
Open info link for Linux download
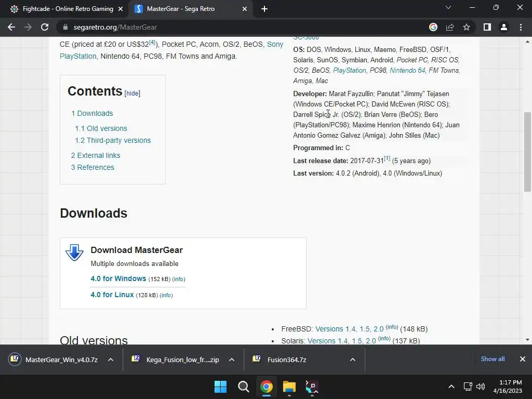click(166, 295)
